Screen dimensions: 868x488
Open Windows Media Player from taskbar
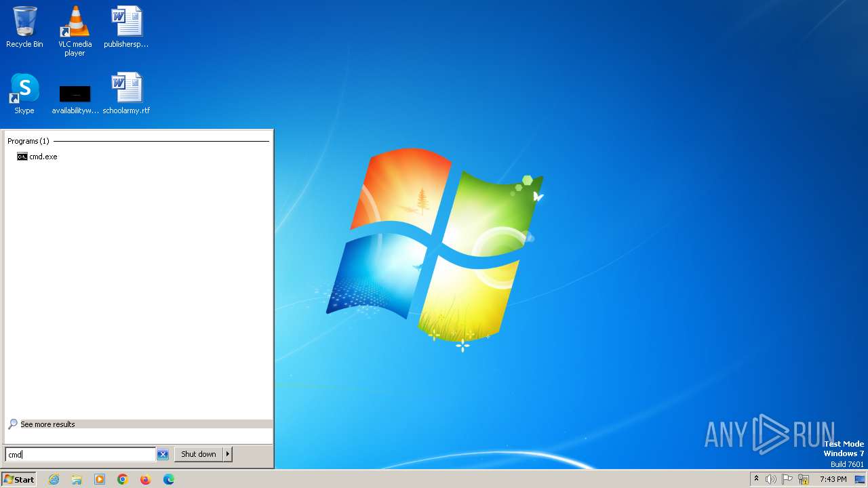[100, 479]
